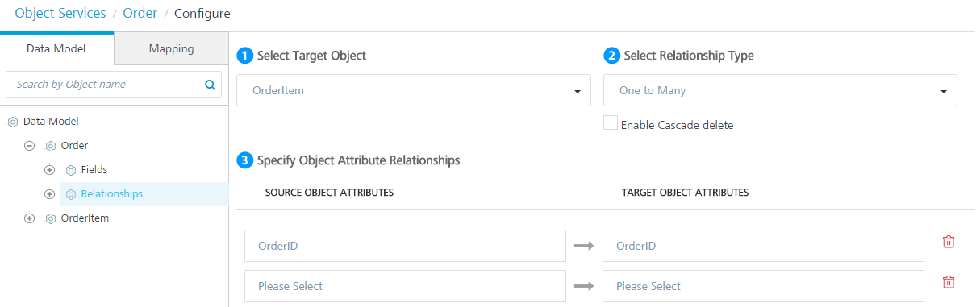Open the Select Target Object dropdown
The width and height of the screenshot is (980, 307).
413,90
